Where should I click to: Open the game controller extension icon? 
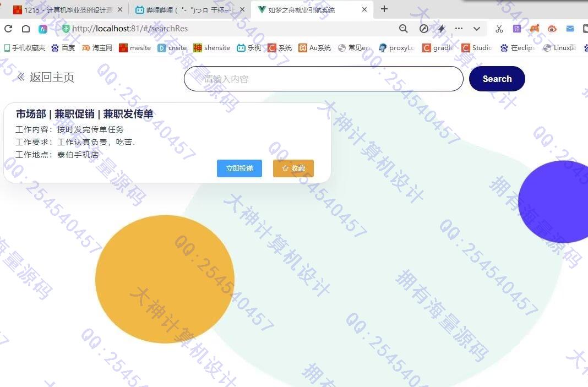click(535, 29)
